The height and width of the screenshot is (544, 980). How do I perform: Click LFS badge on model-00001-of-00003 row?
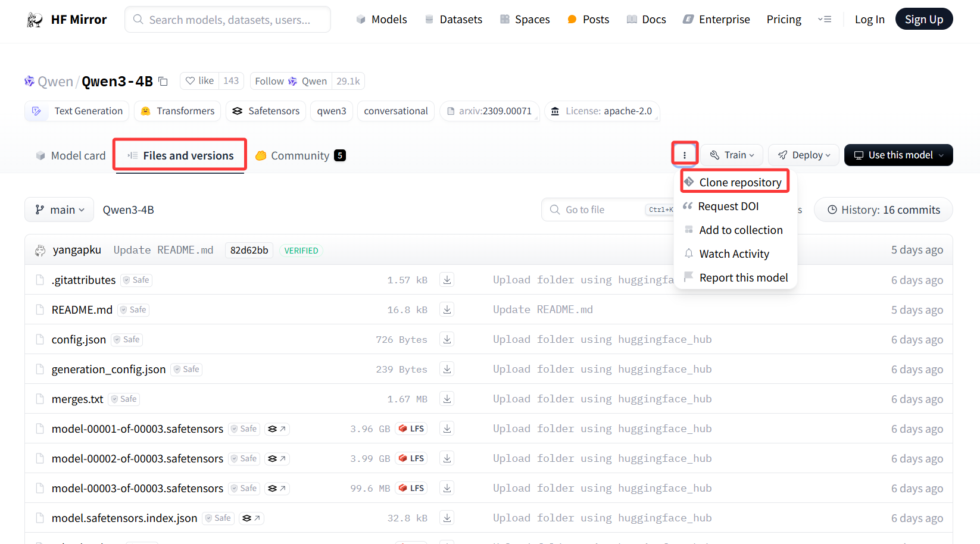coord(411,429)
